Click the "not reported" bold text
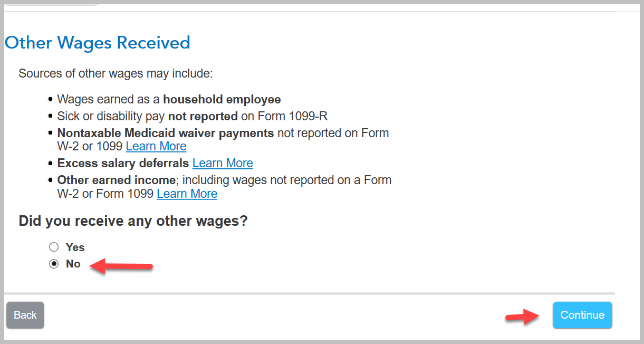The image size is (644, 344). [x=203, y=116]
